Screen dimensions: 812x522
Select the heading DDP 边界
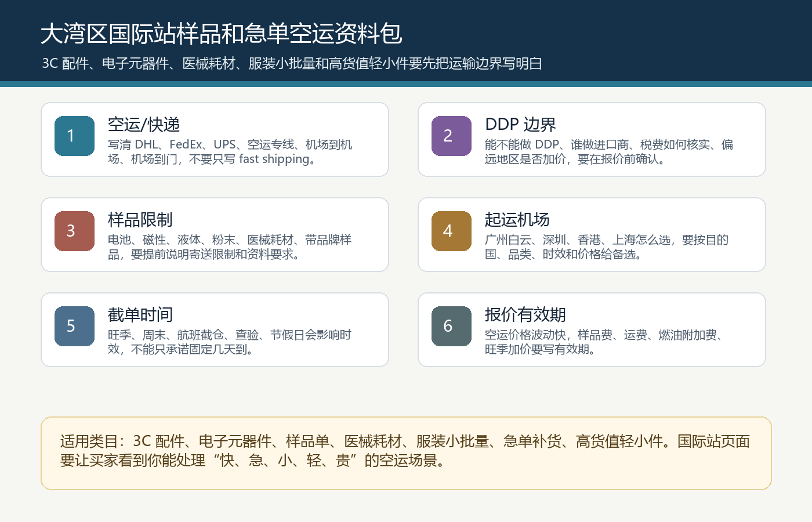click(x=520, y=125)
